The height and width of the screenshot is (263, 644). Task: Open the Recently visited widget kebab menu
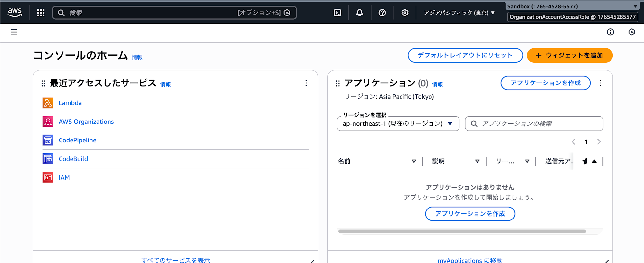(x=306, y=83)
